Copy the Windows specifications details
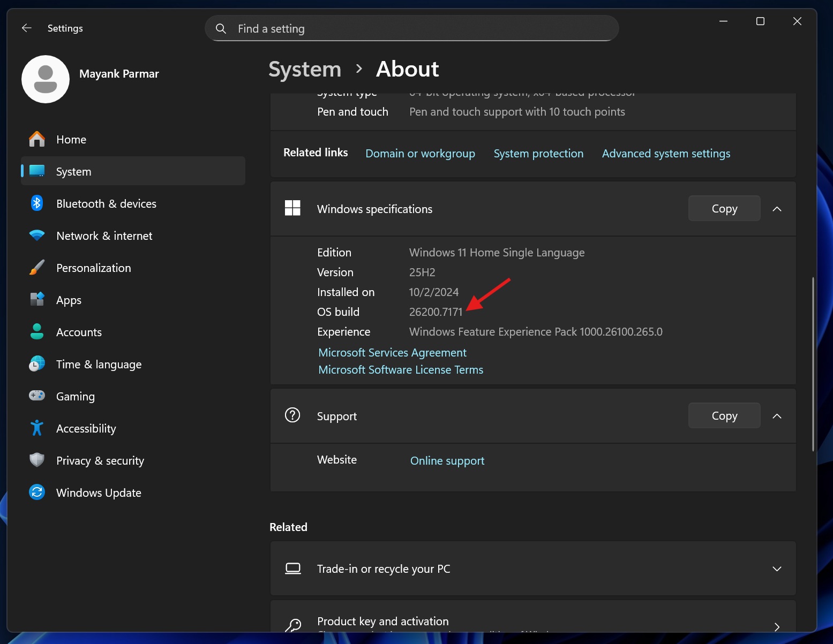833x644 pixels. 724,208
